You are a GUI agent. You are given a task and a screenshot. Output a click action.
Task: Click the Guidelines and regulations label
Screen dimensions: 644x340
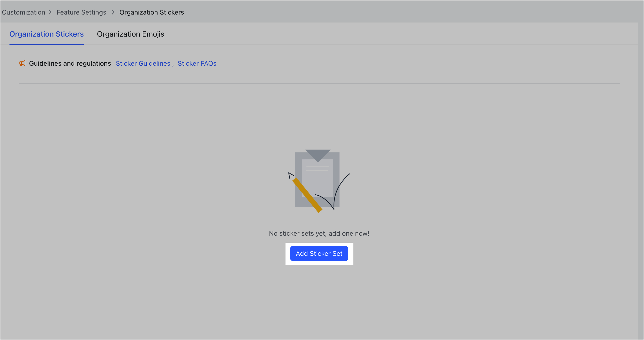point(70,64)
